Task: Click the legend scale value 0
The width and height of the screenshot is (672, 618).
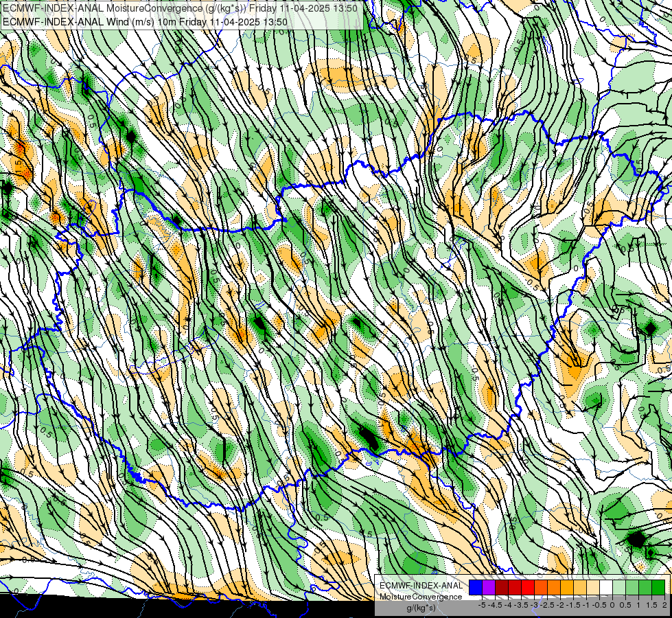Action: point(613,605)
